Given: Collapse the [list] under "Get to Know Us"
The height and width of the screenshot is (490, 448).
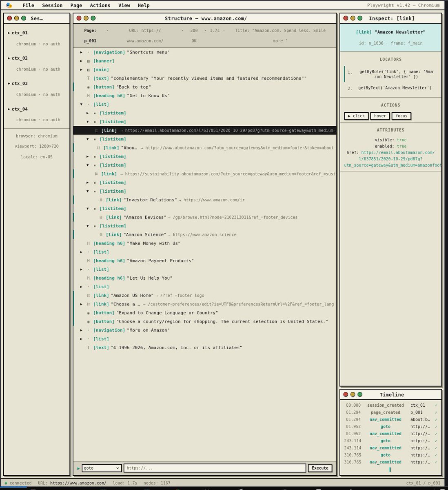Looking at the screenshot, I should [x=81, y=105].
